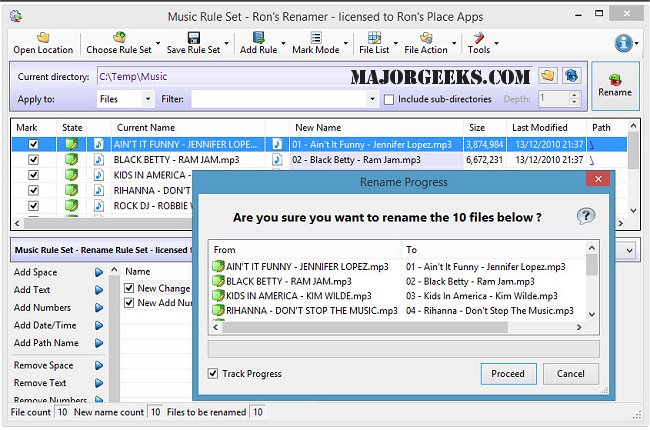Image resolution: width=650 pixels, height=430 pixels.
Task: Expand the Save Rule Set dropdown arrow
Action: coord(226,43)
